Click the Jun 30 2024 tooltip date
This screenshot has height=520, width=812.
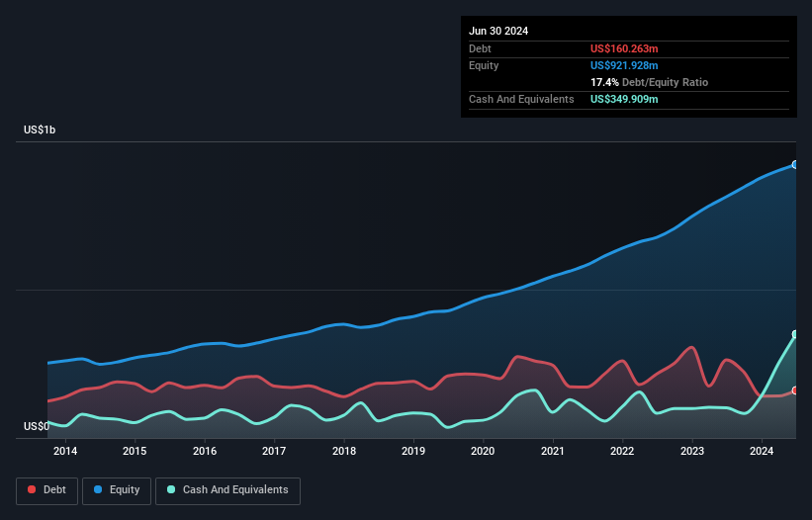tap(498, 31)
